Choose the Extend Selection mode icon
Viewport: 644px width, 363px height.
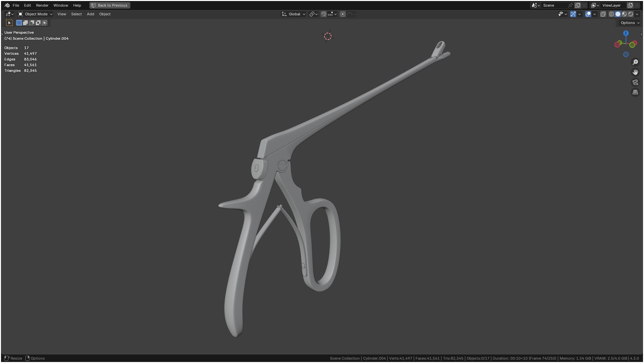pyautogui.click(x=25, y=23)
